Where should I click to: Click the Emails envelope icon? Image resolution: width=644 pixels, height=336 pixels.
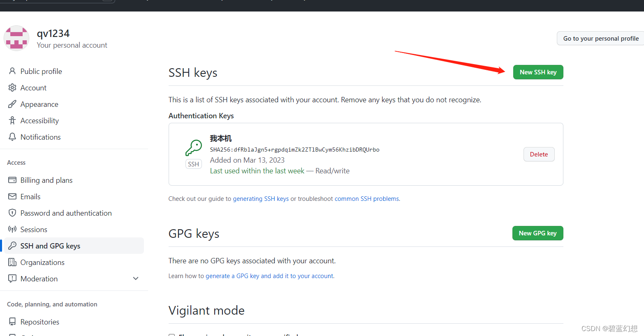click(x=12, y=196)
